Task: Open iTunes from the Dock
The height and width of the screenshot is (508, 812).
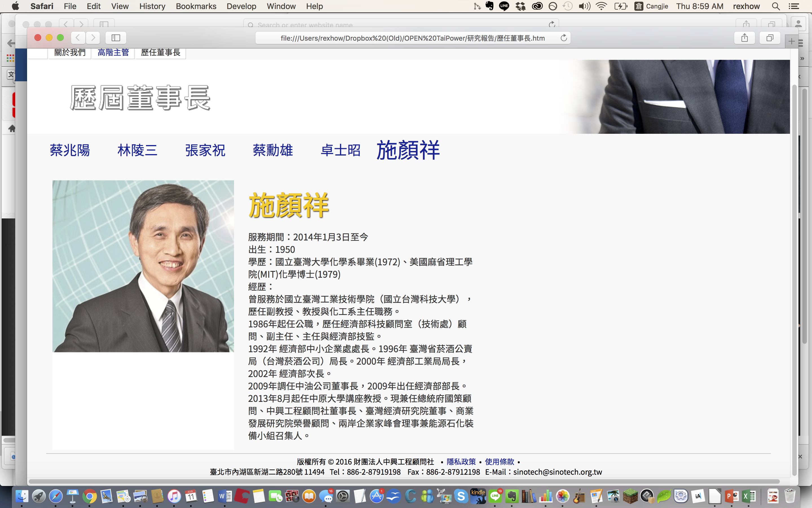Action: (174, 496)
